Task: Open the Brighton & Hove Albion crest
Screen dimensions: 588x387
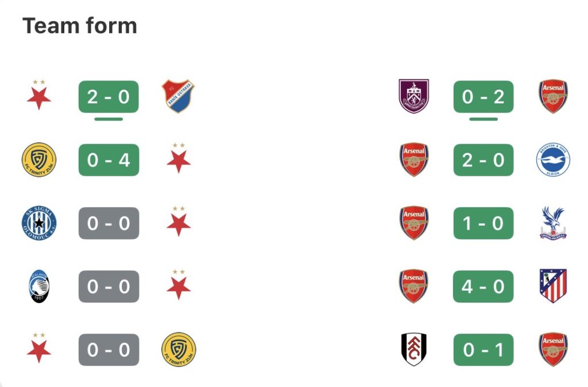Action: click(x=553, y=160)
